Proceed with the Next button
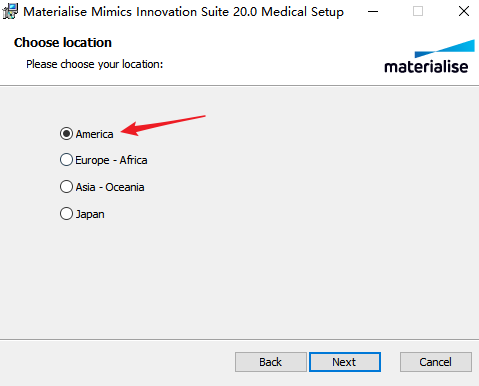Image resolution: width=479 pixels, height=386 pixels. point(345,362)
